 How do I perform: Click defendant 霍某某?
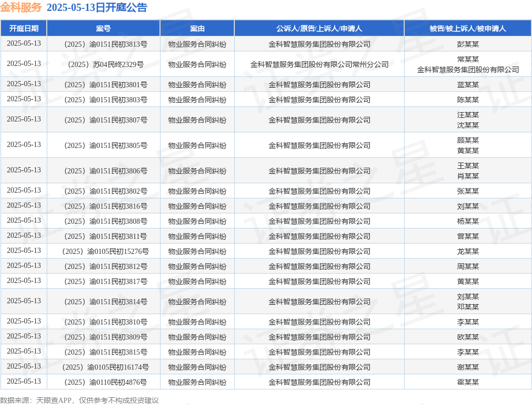pyautogui.click(x=468, y=382)
